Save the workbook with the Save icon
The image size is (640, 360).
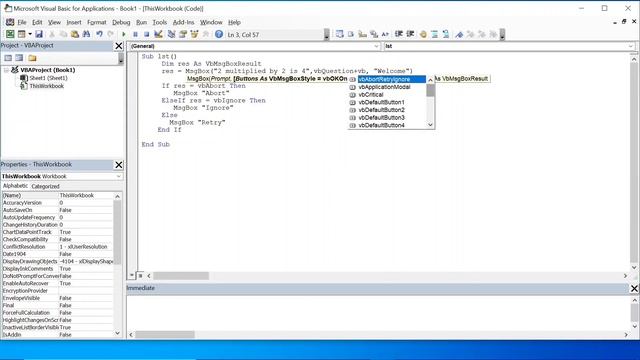pyautogui.click(x=39, y=34)
